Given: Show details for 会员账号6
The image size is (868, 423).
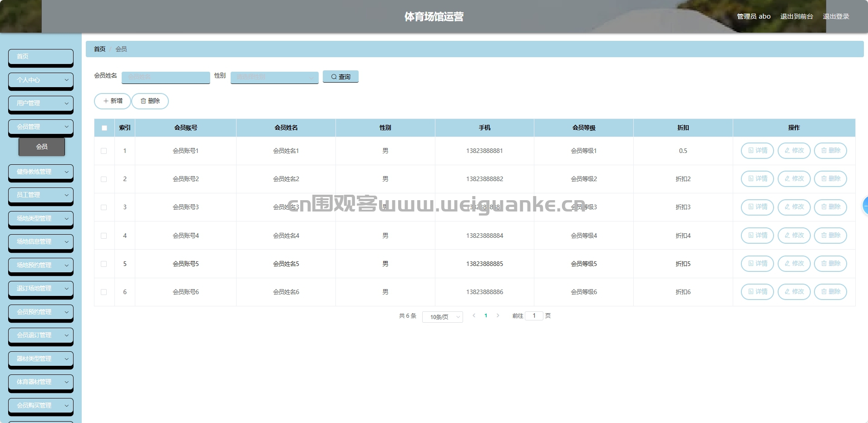Looking at the screenshot, I should click(x=757, y=292).
